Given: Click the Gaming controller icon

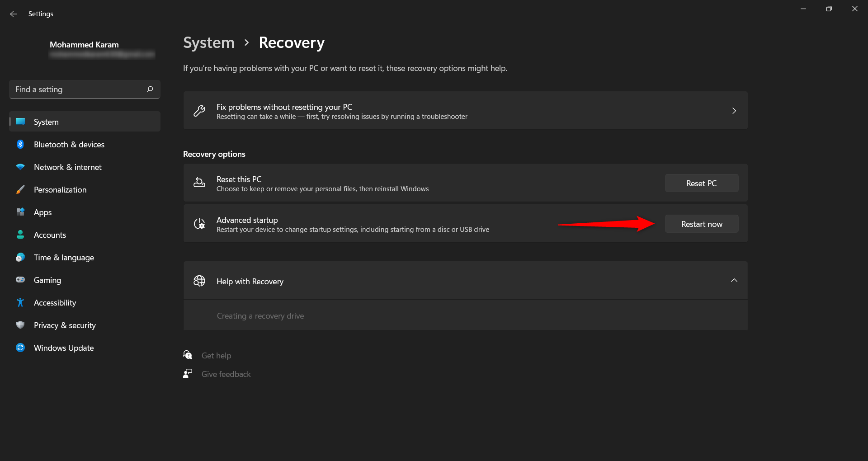Looking at the screenshot, I should 20,280.
